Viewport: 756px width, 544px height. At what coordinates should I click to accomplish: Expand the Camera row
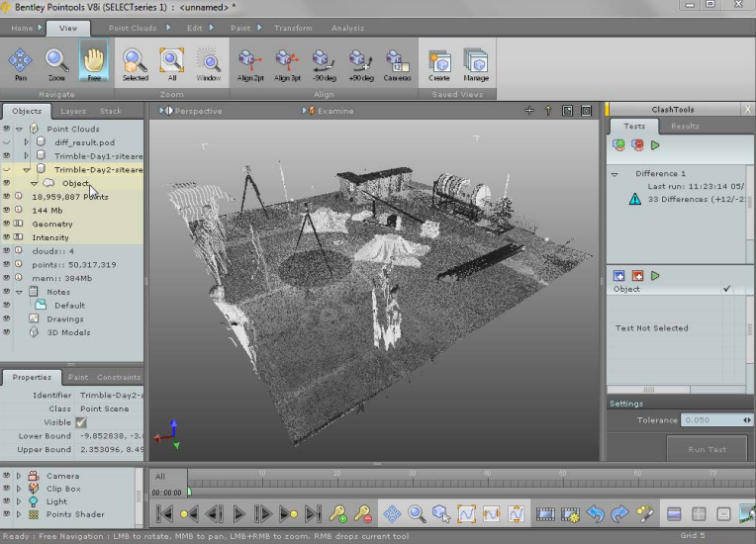coord(19,476)
